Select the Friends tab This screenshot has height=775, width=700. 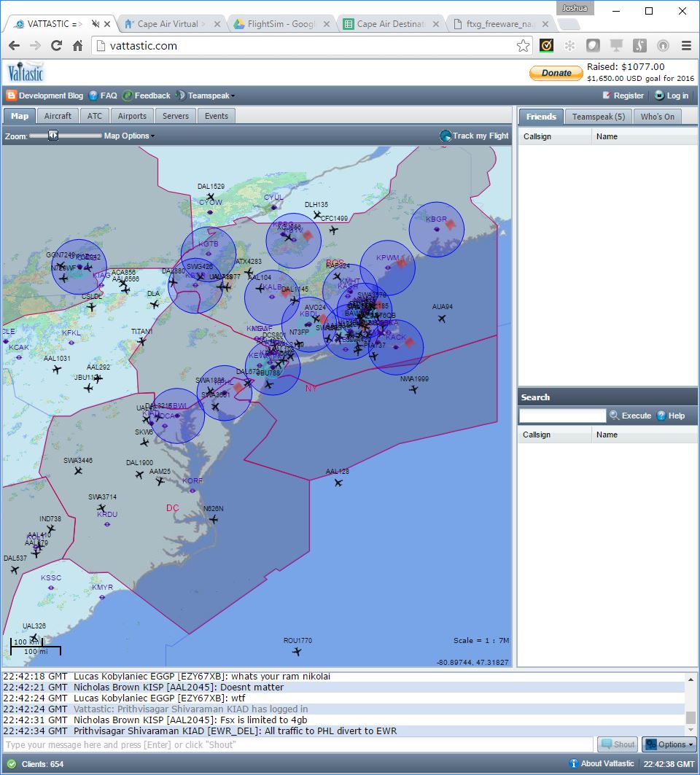[541, 117]
